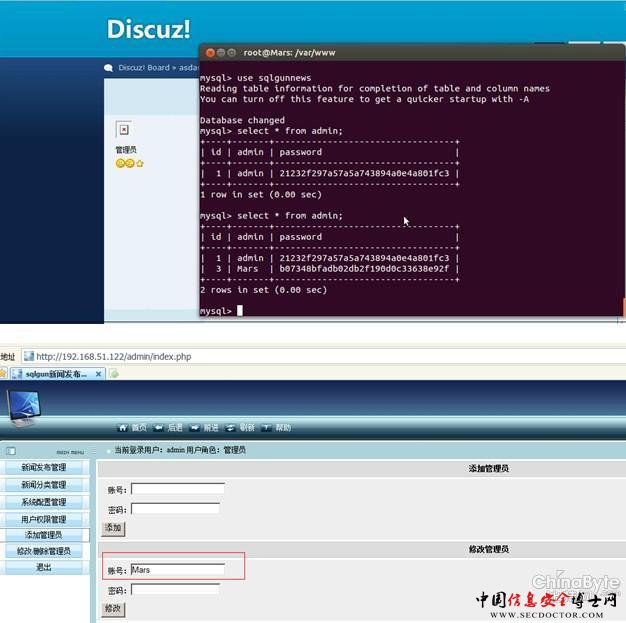Viewport: 626px width, 623px height.
Task: Click the 首页 home icon
Action: (123, 428)
